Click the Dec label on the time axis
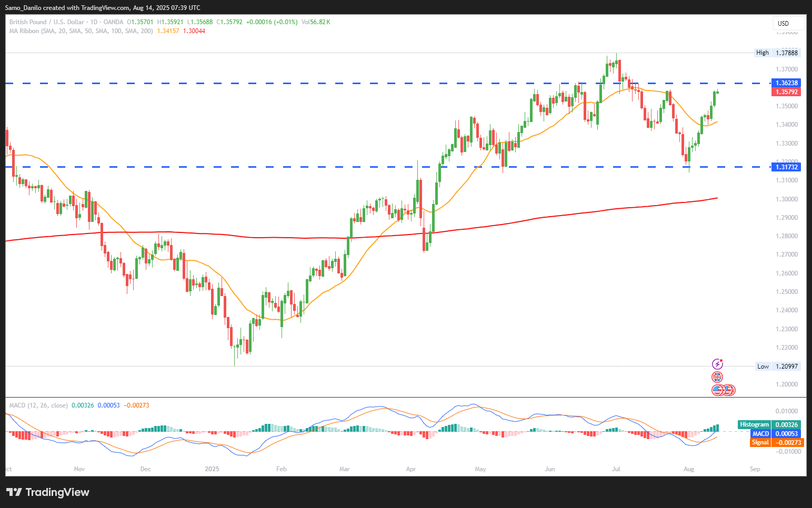This screenshot has width=812, height=508. (x=146, y=469)
